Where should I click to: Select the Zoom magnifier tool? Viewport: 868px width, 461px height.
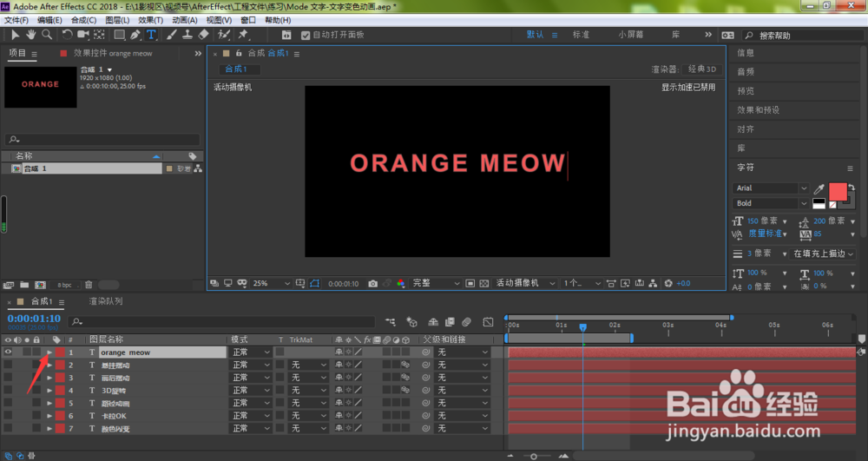tap(47, 35)
